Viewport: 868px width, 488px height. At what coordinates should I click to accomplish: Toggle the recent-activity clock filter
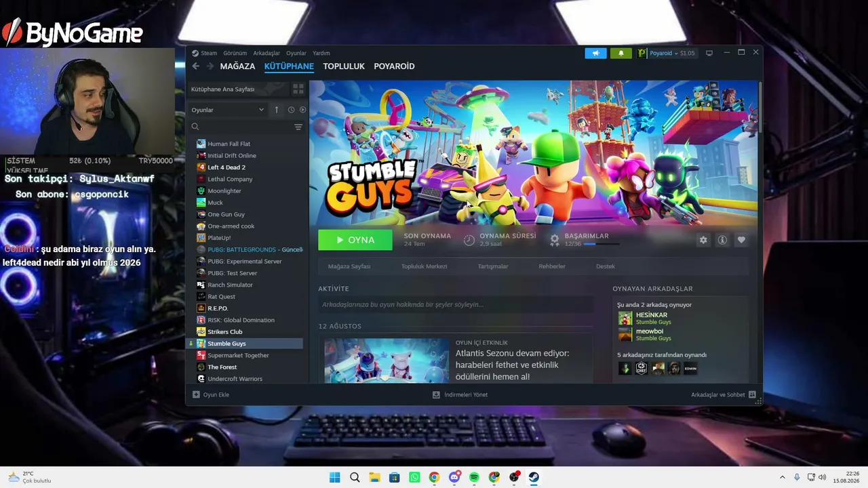[291, 110]
